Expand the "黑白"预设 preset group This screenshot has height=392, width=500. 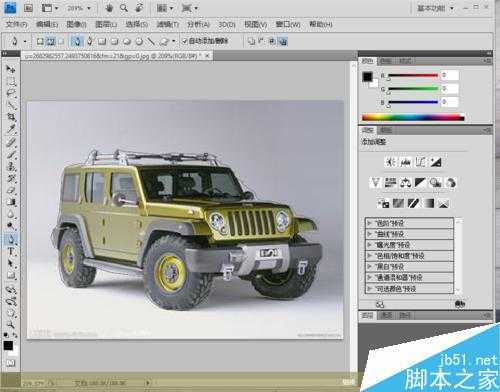click(409, 267)
